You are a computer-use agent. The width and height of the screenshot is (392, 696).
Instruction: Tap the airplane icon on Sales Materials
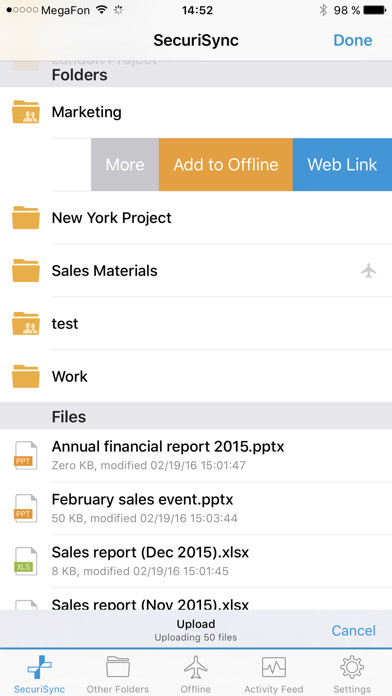368,270
